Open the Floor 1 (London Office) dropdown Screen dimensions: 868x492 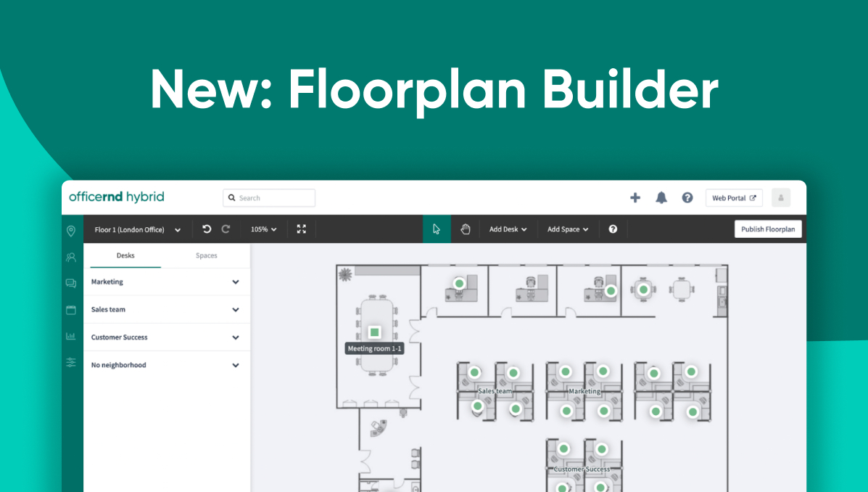[137, 229]
